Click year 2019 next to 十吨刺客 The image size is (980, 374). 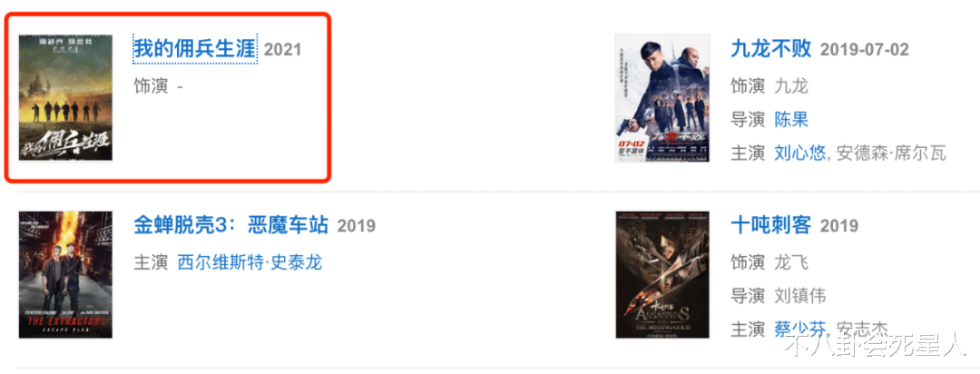pyautogui.click(x=838, y=226)
